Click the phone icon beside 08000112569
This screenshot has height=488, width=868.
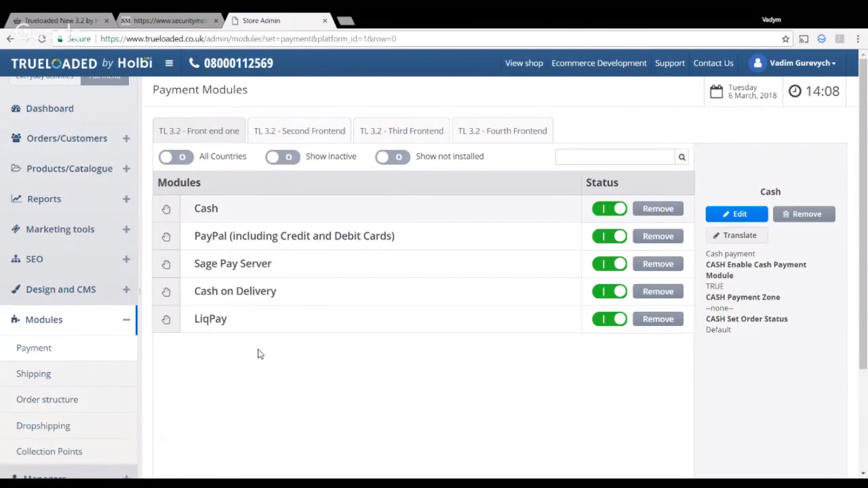pyautogui.click(x=194, y=63)
